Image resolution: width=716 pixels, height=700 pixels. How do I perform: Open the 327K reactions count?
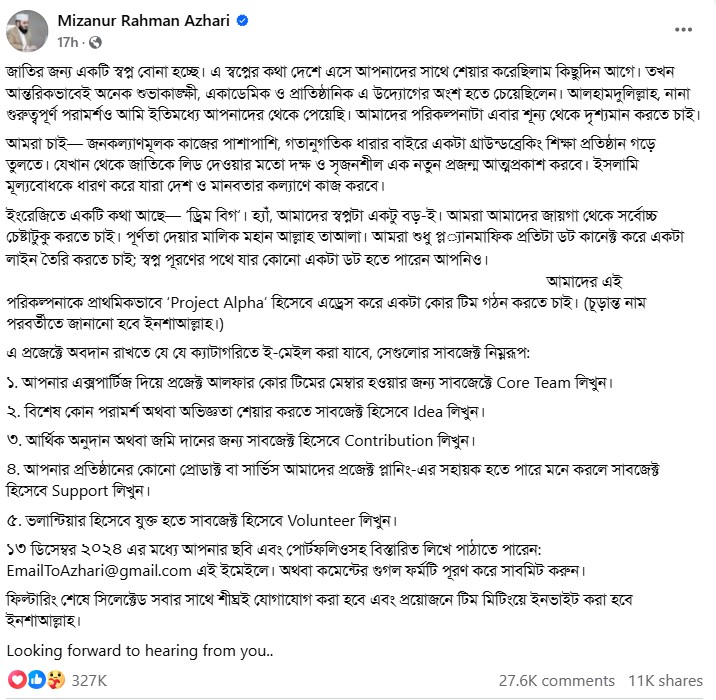90,680
